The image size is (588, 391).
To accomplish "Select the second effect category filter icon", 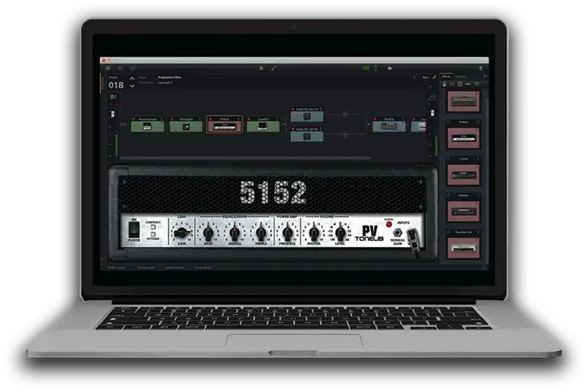I will 452,84.
